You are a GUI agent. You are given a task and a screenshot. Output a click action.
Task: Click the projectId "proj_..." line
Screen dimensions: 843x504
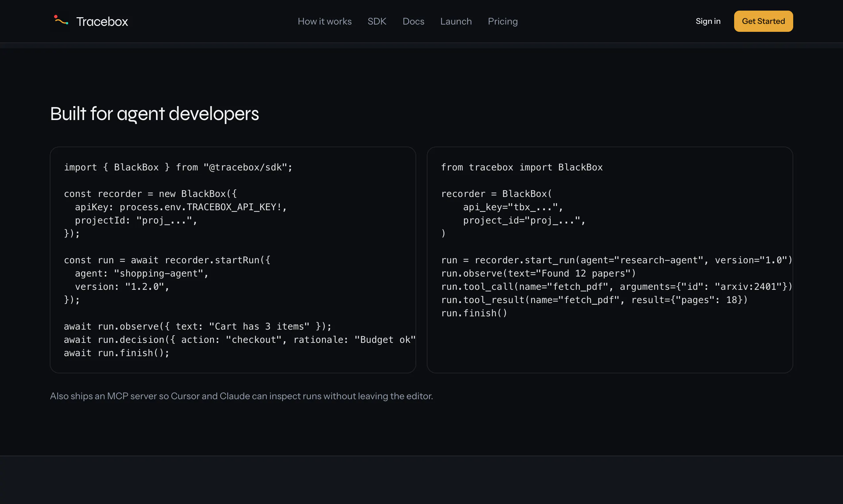136,220
